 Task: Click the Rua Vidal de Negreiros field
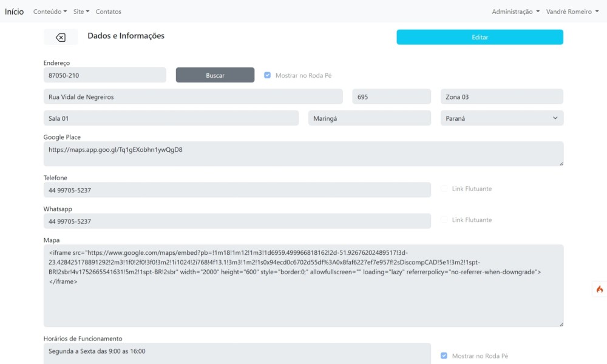[192, 97]
